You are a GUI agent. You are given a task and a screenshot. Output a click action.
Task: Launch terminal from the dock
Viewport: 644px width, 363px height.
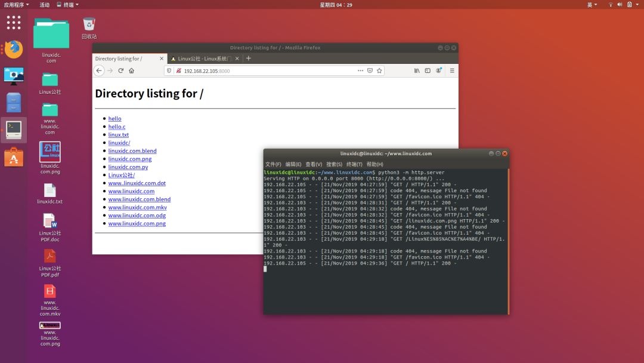click(14, 130)
